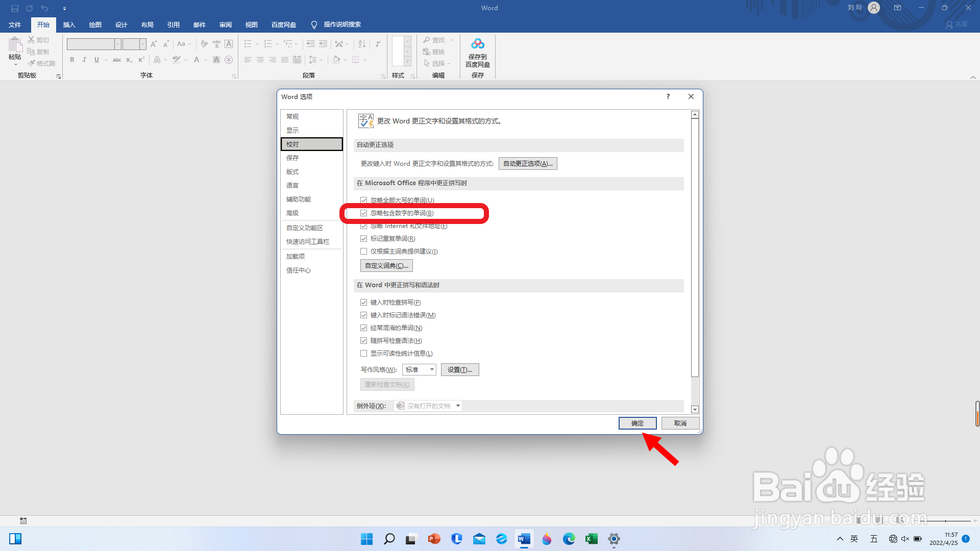980x551 pixels.
Task: Expand the font name combo box
Action: tap(117, 44)
